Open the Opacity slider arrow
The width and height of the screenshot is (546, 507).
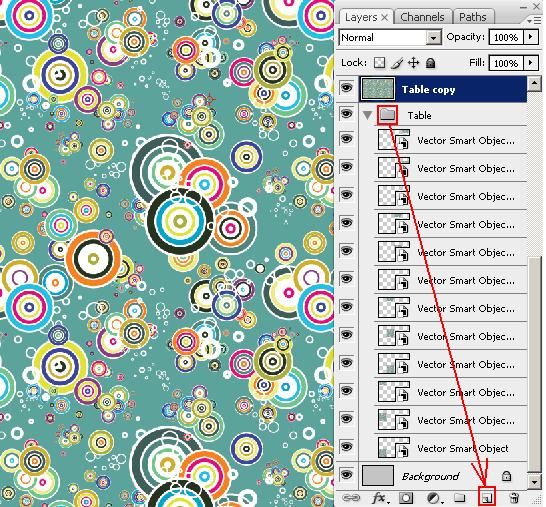pos(531,37)
